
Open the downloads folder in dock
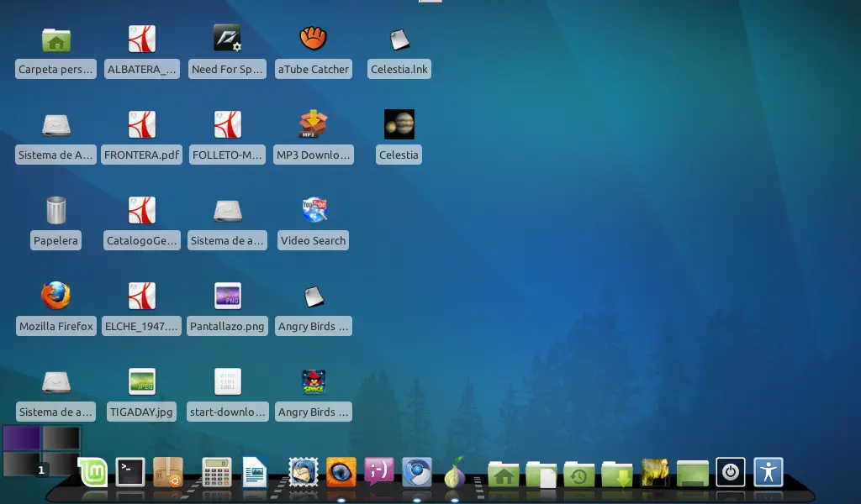tap(616, 473)
